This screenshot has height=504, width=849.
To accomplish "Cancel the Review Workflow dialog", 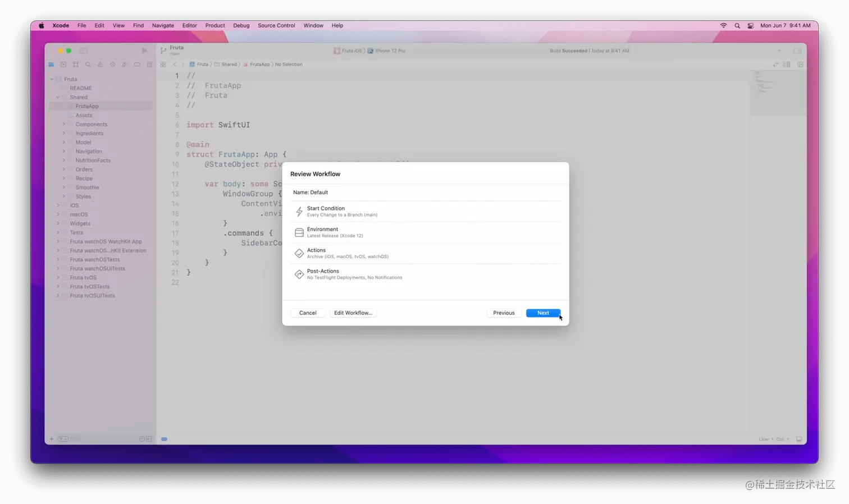I will [x=308, y=313].
